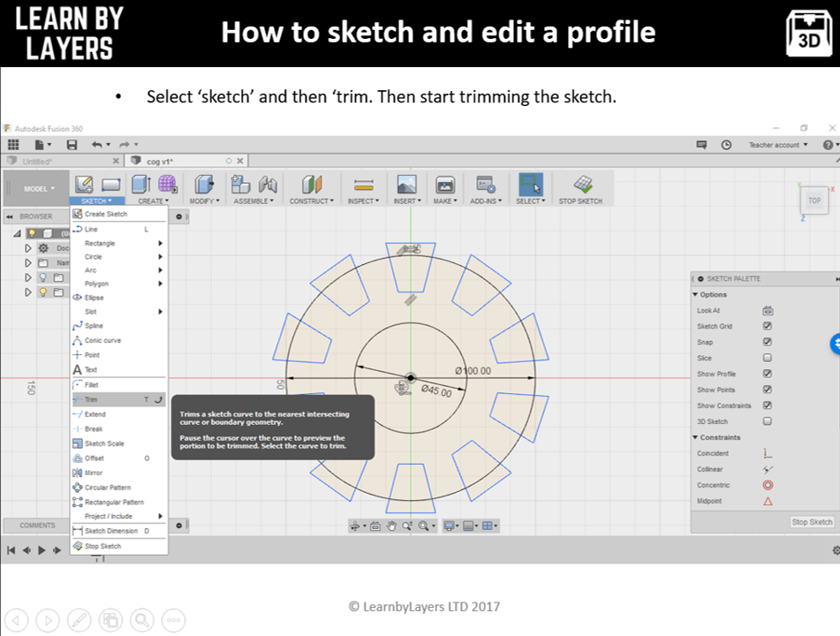The image size is (840, 636).
Task: Open the MODEL workspace dropdown
Action: coord(39,188)
